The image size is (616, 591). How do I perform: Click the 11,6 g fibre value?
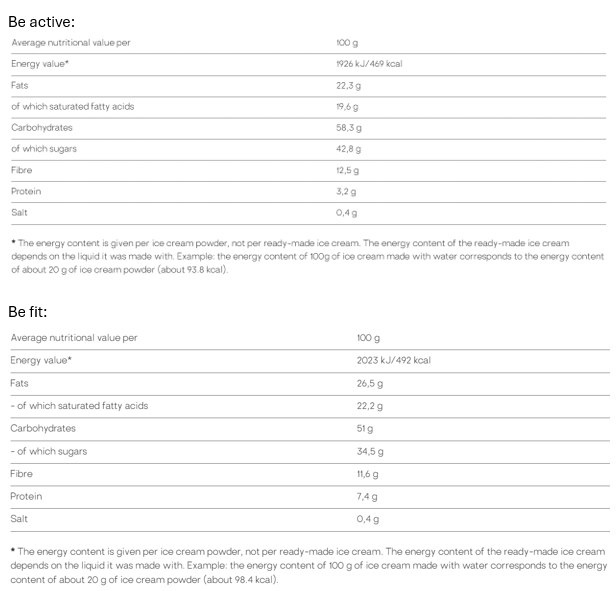367,474
